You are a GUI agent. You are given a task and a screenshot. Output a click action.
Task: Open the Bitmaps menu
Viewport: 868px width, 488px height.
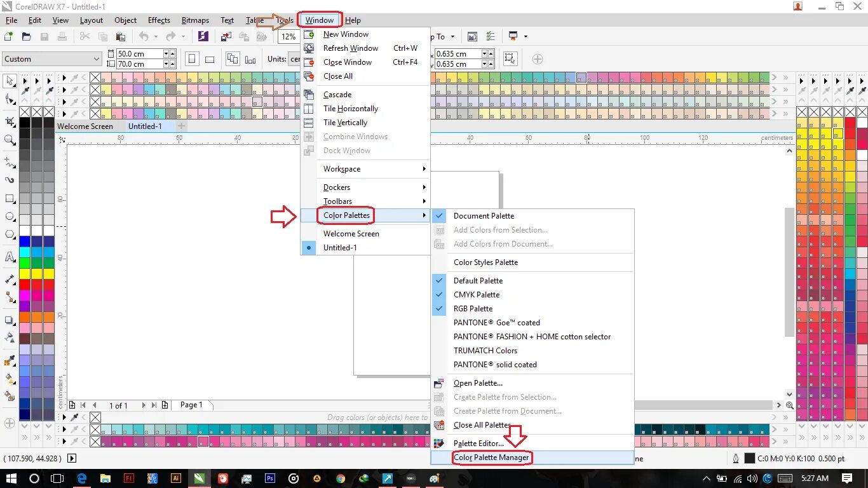pos(195,20)
